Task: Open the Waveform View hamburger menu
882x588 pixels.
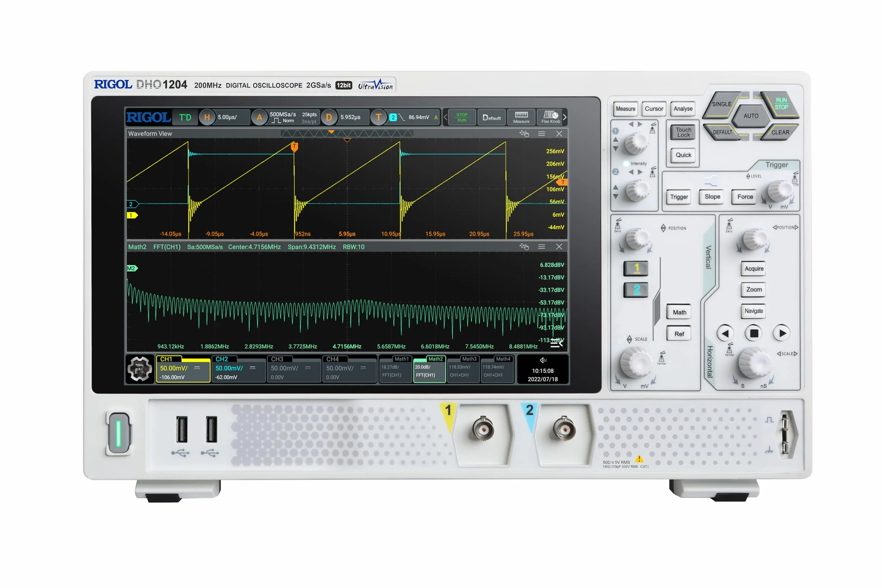Action: [541, 134]
